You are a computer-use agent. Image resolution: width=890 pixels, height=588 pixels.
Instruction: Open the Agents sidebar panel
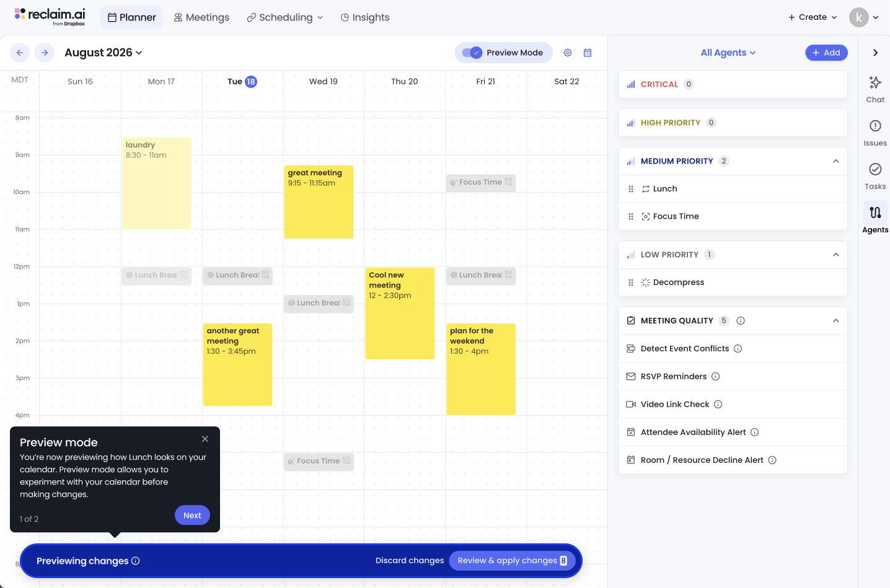point(875,219)
